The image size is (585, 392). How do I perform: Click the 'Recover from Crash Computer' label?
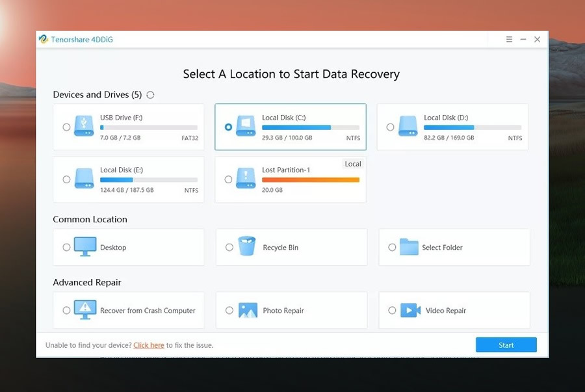[148, 310]
